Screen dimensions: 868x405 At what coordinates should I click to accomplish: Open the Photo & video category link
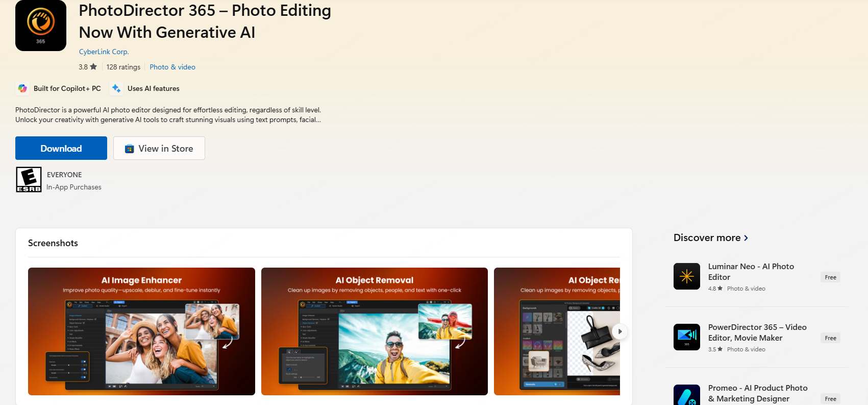pyautogui.click(x=172, y=67)
